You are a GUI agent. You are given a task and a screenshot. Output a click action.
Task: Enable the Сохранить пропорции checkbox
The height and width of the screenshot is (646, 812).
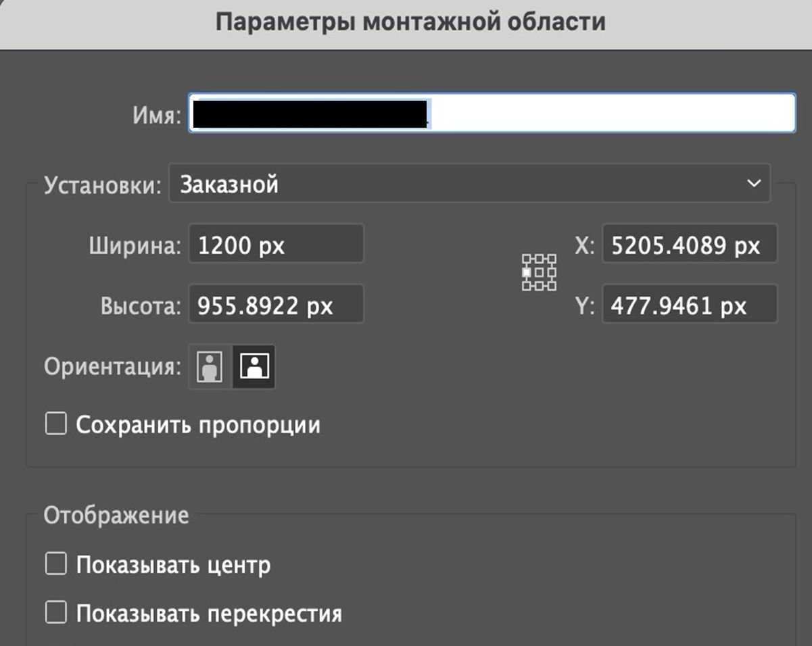55,424
